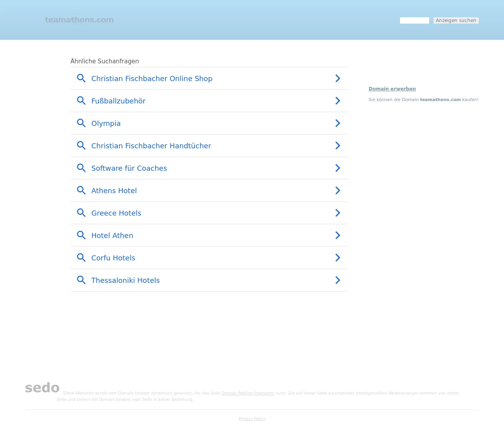This screenshot has width=504, height=428.
Task: Open chevron arrow for Christian Fischbacher Handtücher
Action: coord(338,146)
